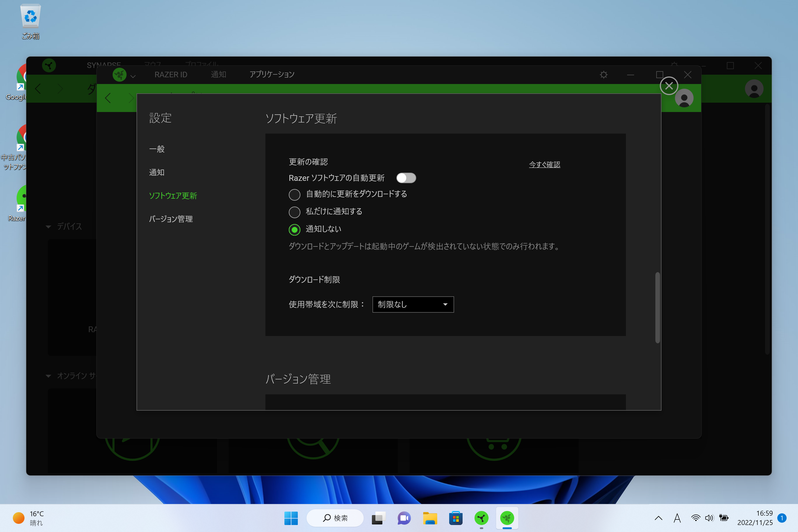Open Razer Central from the taskbar
The height and width of the screenshot is (532, 798).
pyautogui.click(x=507, y=518)
